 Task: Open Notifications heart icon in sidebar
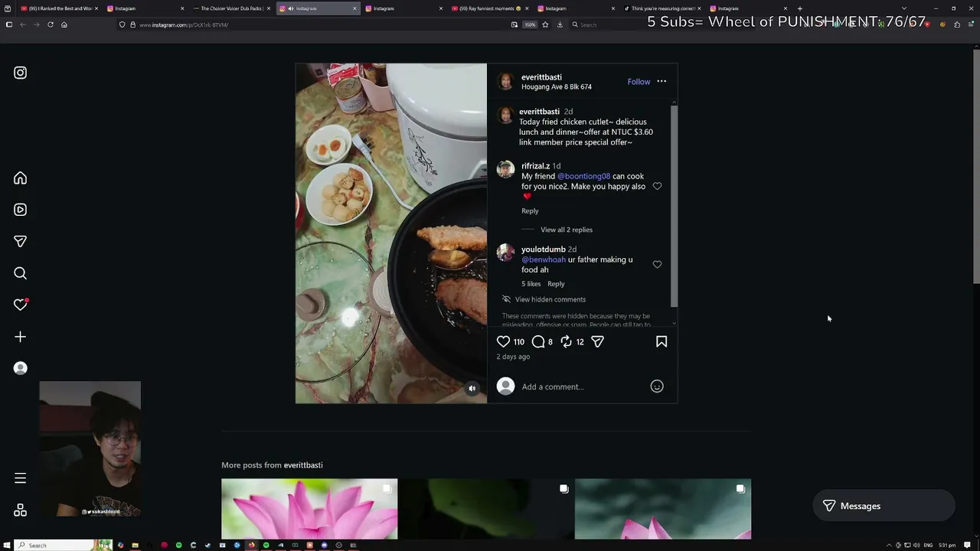(21, 305)
